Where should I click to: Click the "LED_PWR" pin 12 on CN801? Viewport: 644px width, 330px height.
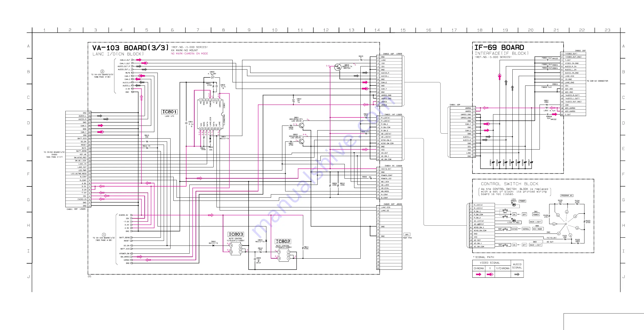pos(78,170)
